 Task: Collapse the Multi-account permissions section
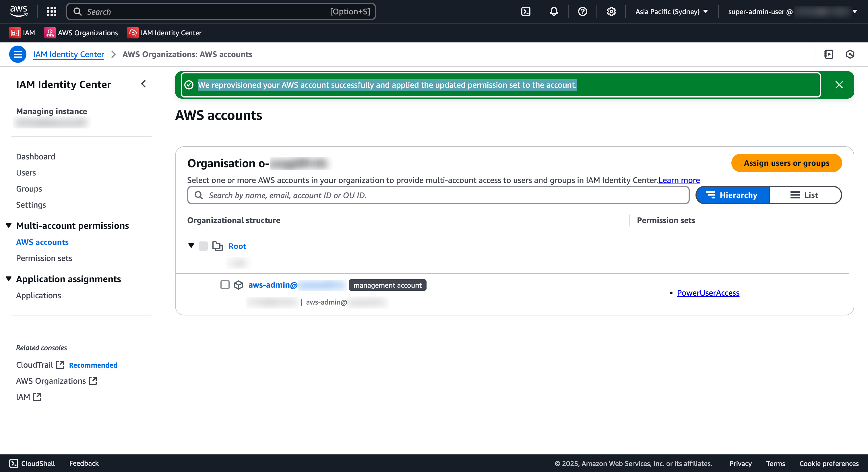(8, 226)
